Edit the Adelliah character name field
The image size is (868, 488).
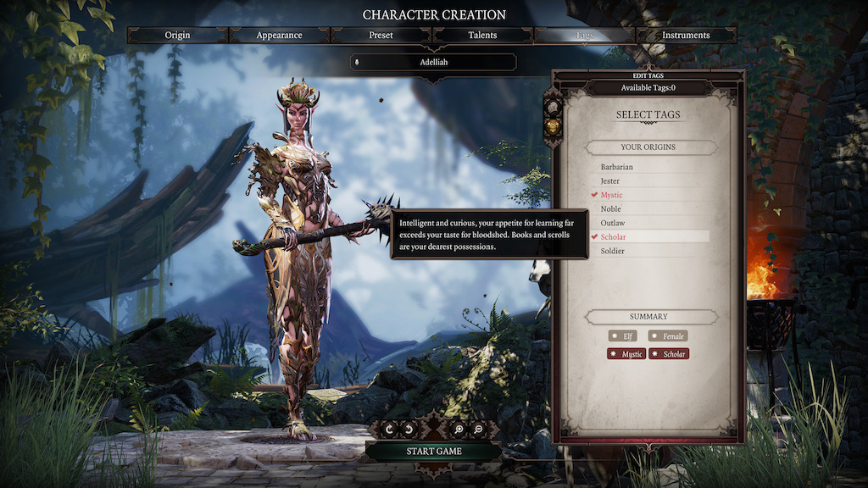click(x=433, y=62)
